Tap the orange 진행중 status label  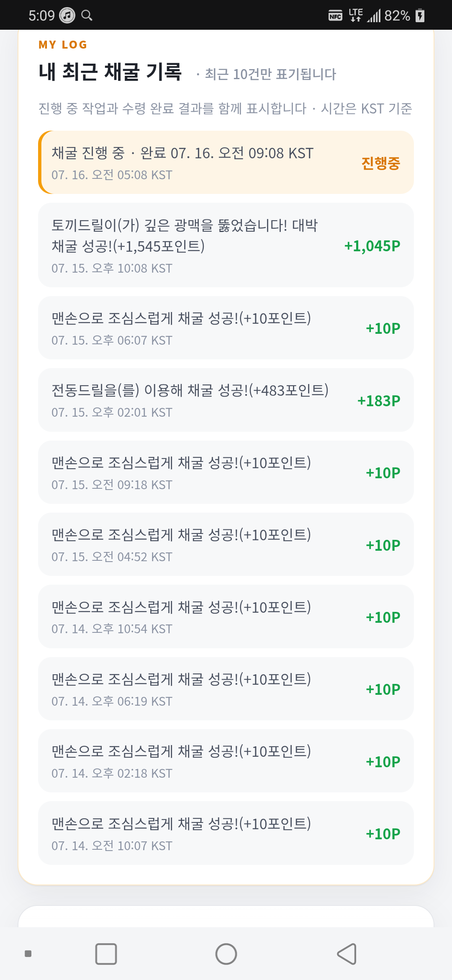(x=380, y=162)
